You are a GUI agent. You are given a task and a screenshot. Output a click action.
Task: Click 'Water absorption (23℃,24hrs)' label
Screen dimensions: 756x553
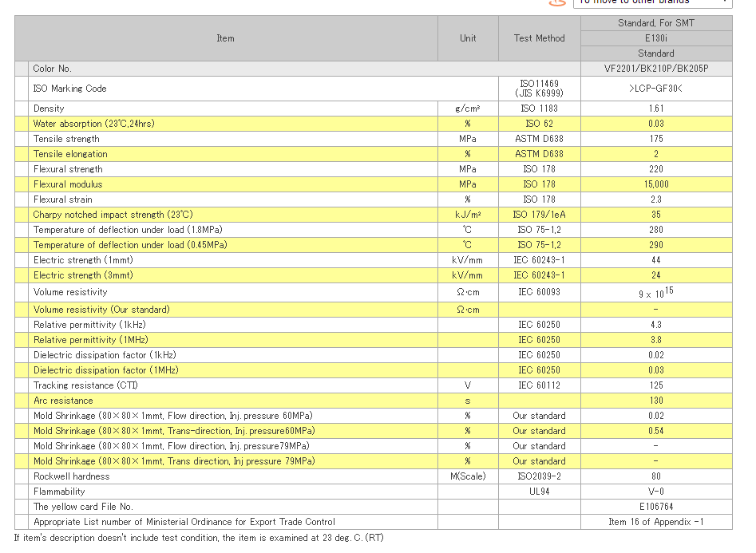[93, 124]
